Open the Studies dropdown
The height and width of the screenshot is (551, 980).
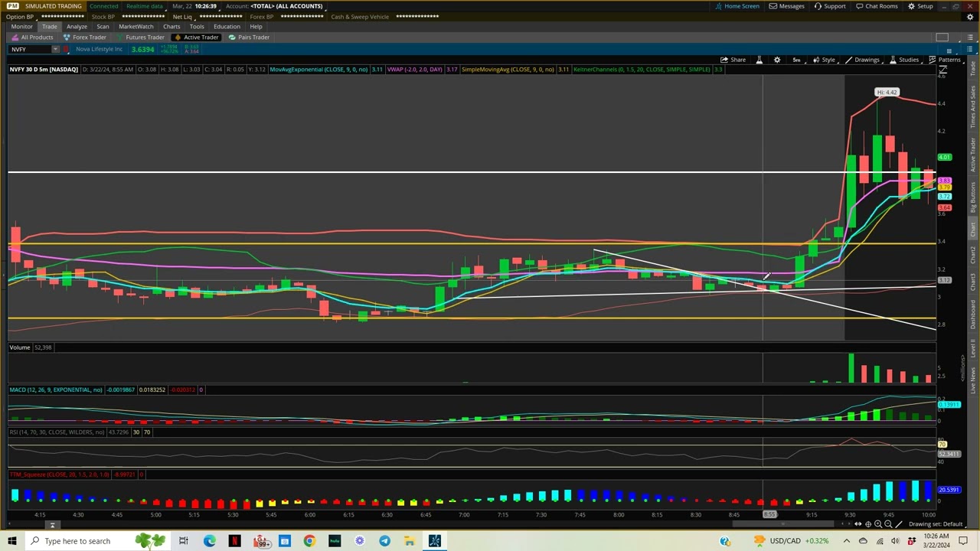pyautogui.click(x=905, y=60)
